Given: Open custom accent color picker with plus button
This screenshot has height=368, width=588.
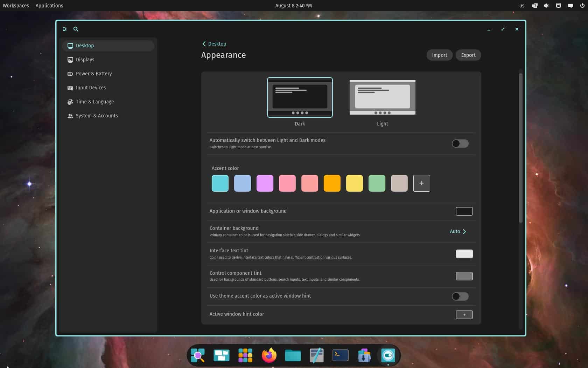Looking at the screenshot, I should 421,183.
